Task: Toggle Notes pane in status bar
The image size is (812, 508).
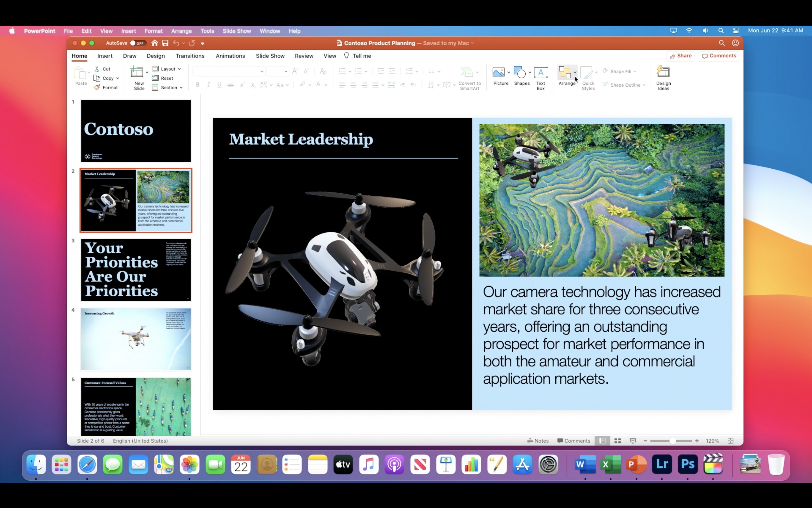Action: point(538,441)
